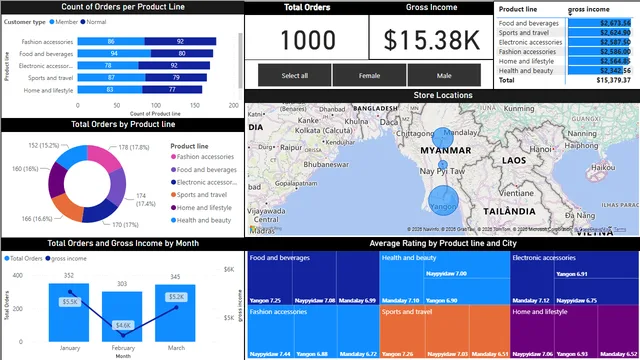
Task: Select Sports and travel Normal bar 79
Action: point(176,77)
